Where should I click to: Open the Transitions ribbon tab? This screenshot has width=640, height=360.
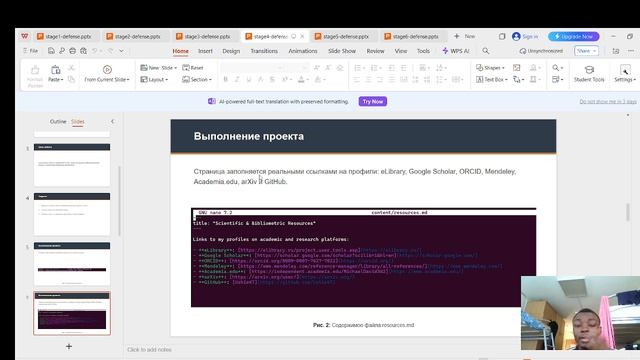[264, 51]
